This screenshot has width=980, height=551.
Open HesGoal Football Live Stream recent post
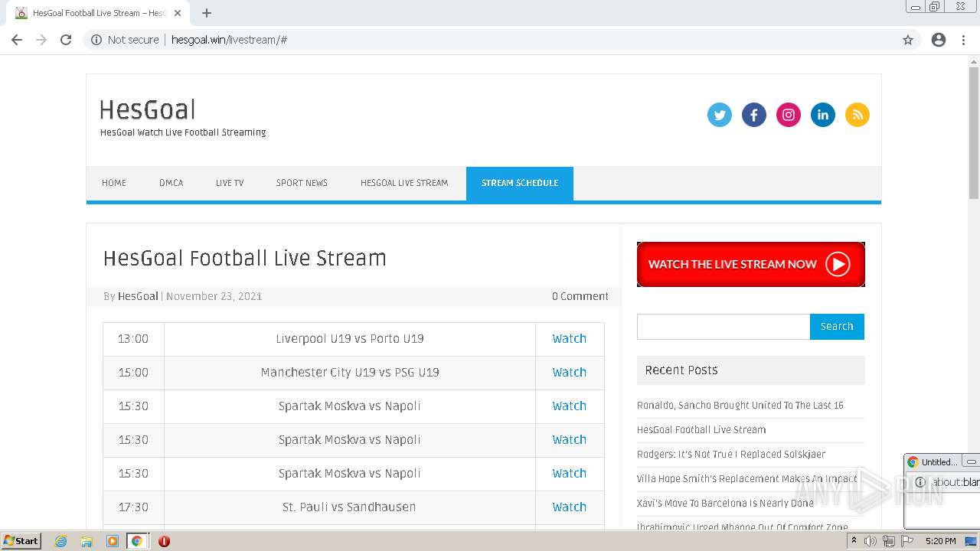pos(701,429)
